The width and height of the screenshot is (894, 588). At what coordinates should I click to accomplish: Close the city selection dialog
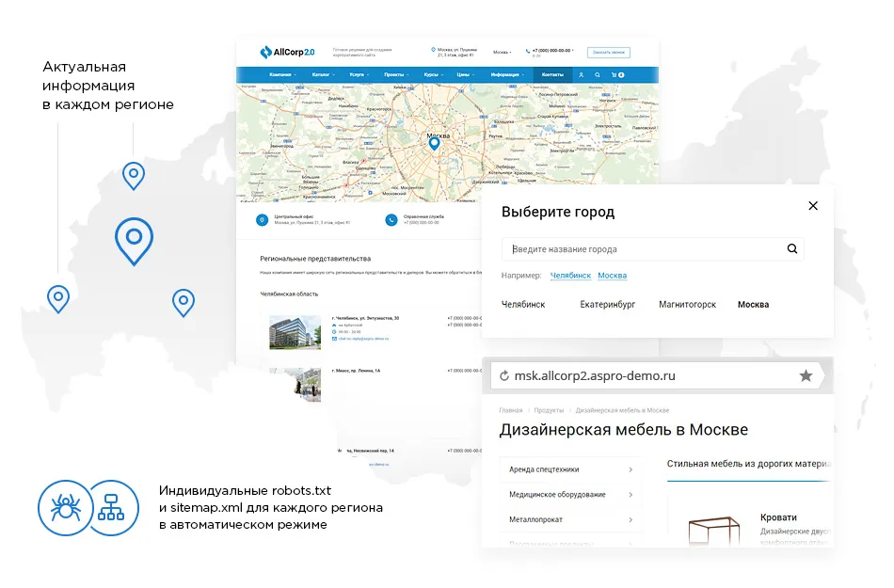coord(813,206)
